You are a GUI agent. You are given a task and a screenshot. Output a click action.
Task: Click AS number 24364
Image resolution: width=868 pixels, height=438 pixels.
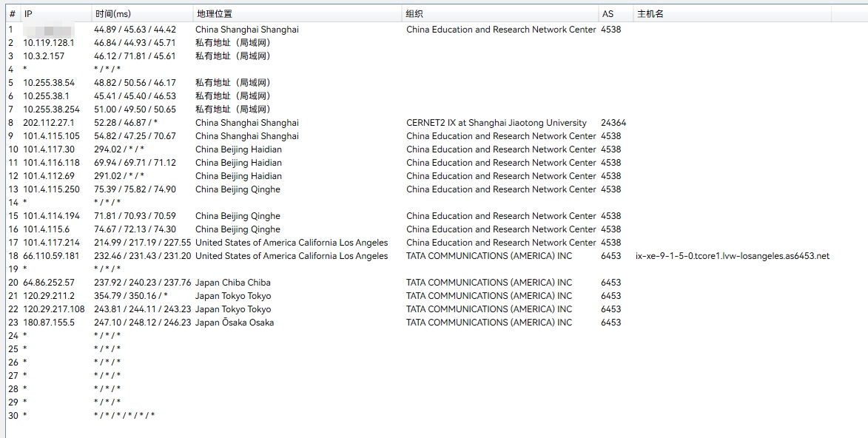point(613,123)
